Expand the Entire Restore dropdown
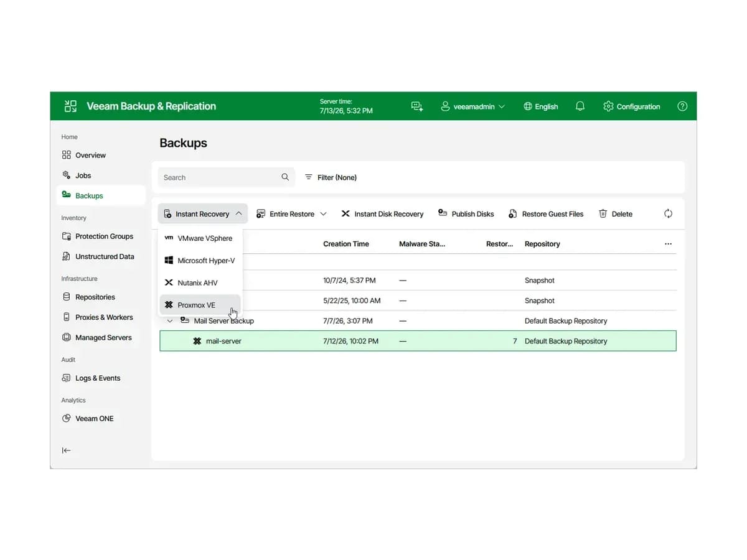The height and width of the screenshot is (560, 747). click(x=323, y=213)
